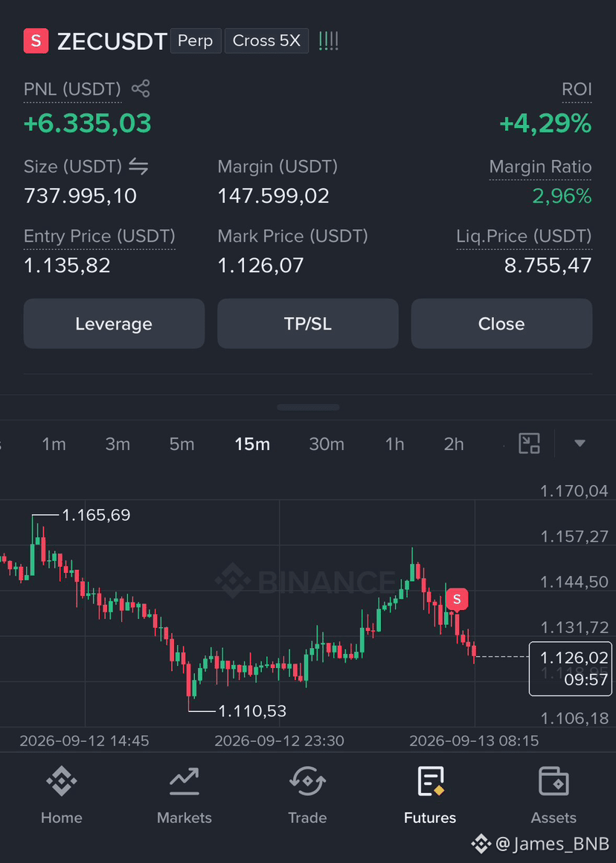Open Assets wallet in bottom bar

click(x=554, y=796)
